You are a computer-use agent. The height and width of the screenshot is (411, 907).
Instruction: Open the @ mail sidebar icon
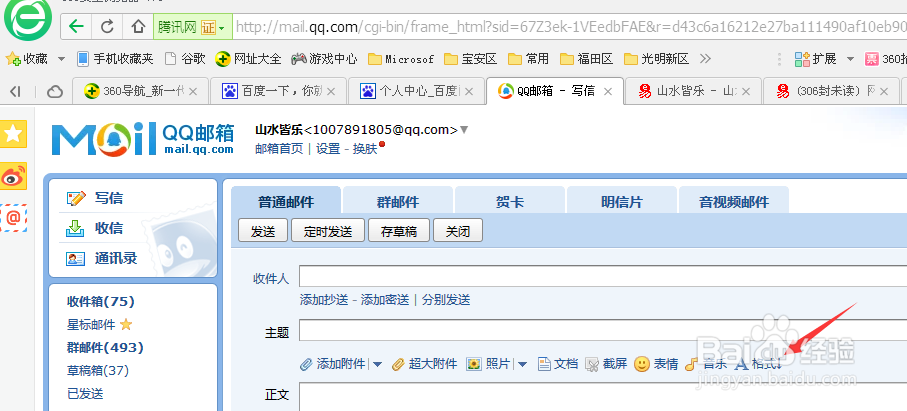coord(13,217)
